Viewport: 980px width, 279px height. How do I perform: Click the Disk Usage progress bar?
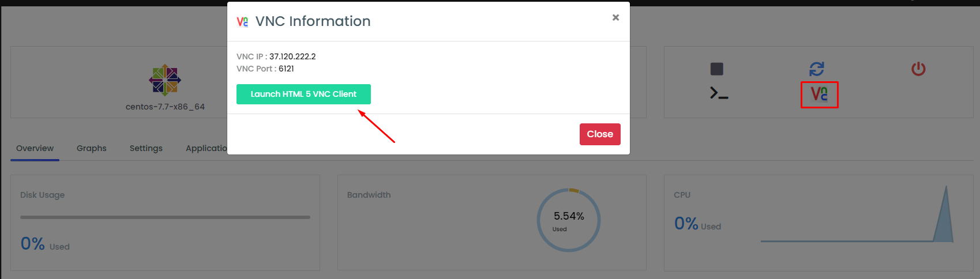point(165,217)
